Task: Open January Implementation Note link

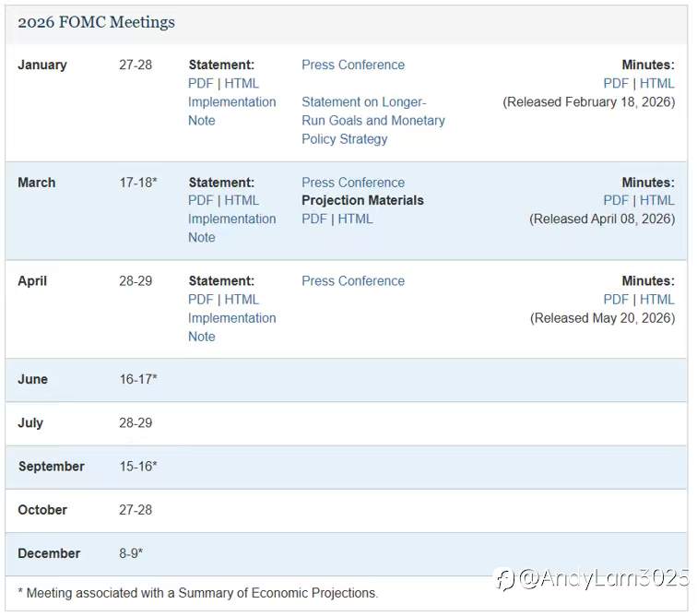Action: (232, 112)
